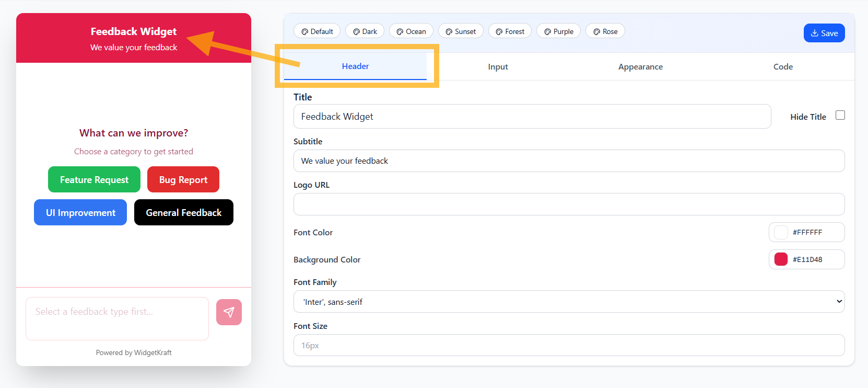Click the palette icon on Dark theme
This screenshot has height=388, width=868.
tap(356, 32)
